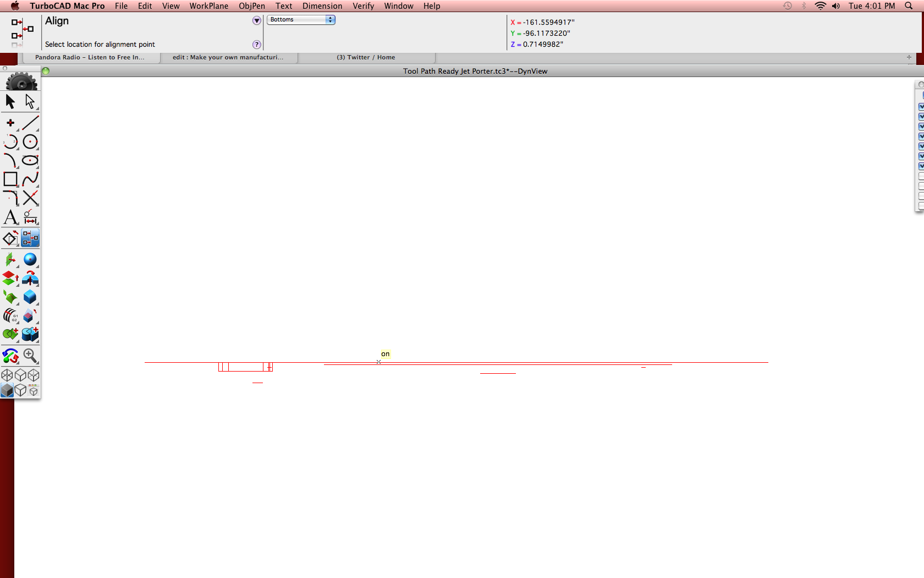Pick the Circle tool
This screenshot has width=924, height=578.
30,141
